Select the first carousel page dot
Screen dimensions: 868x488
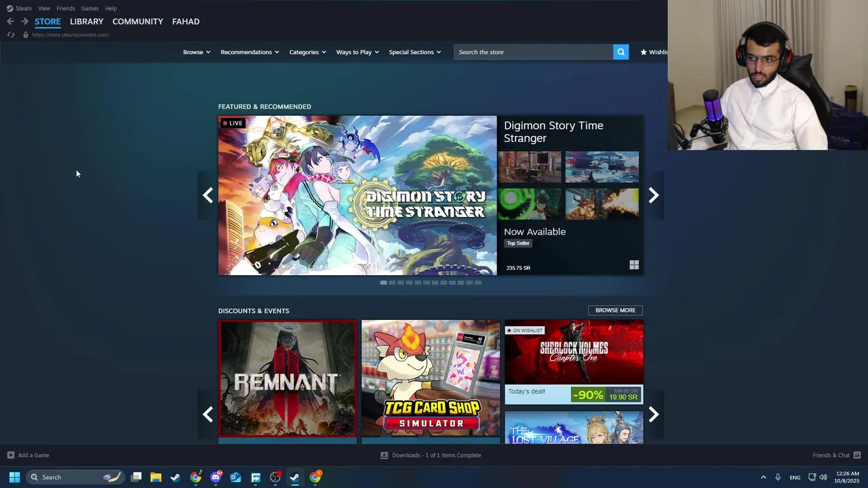coord(383,283)
